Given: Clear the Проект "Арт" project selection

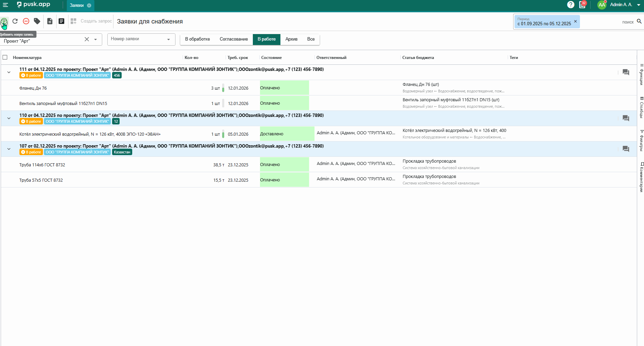Looking at the screenshot, I should click(x=87, y=40).
